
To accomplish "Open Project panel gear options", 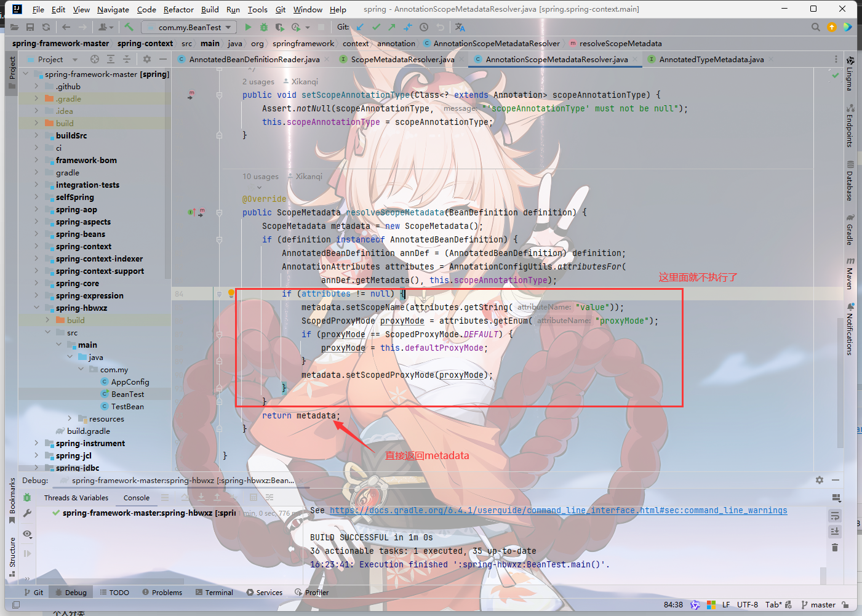I will click(x=147, y=59).
